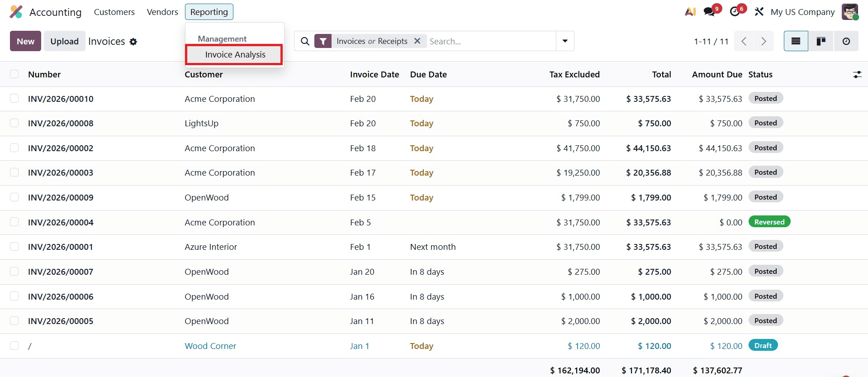Click the Azure Interior customer cell
Viewport: 868px width, 377px height.
click(211, 247)
